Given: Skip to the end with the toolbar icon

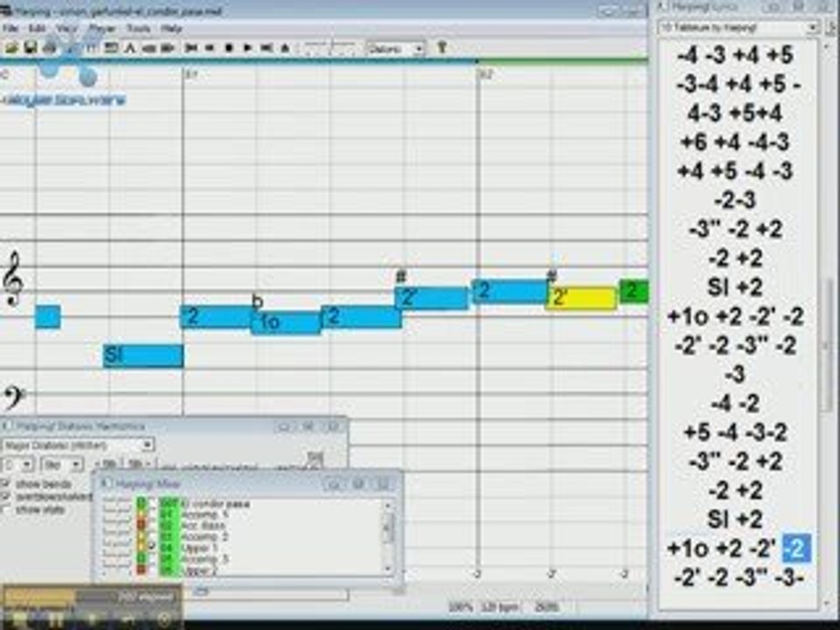Looking at the screenshot, I should tap(266, 48).
